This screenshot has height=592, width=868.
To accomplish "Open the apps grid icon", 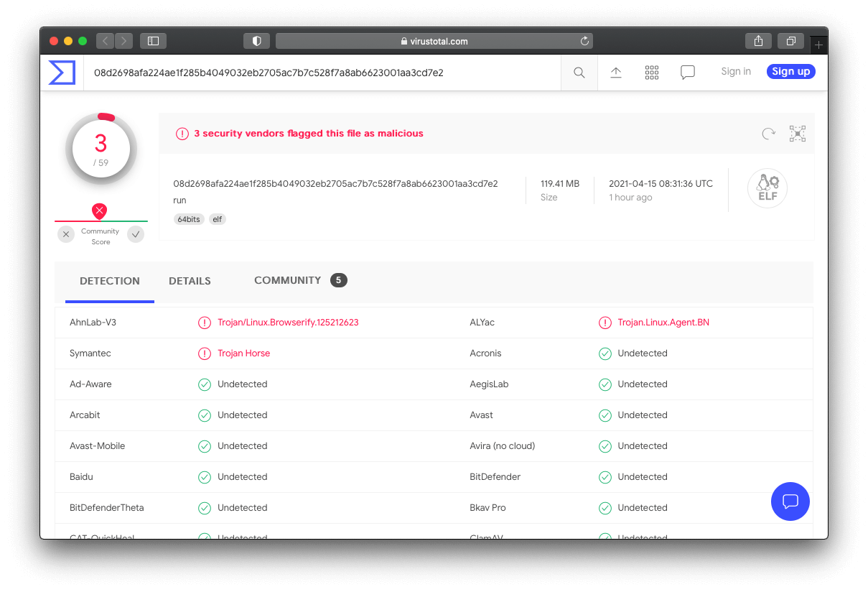I will pos(652,73).
